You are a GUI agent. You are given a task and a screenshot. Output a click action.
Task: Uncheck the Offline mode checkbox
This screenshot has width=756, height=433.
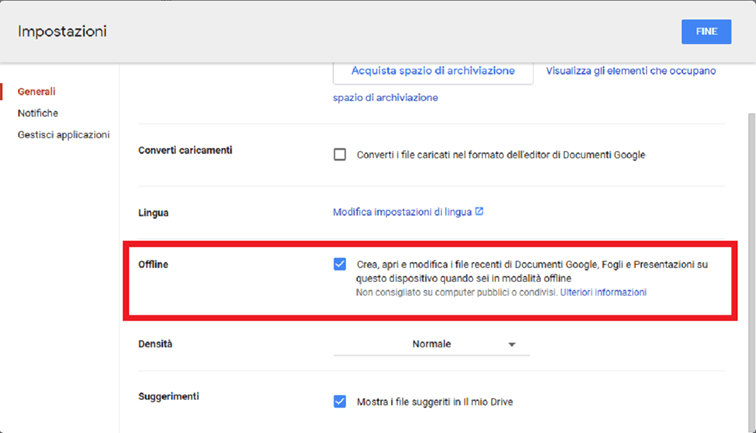pyautogui.click(x=340, y=264)
